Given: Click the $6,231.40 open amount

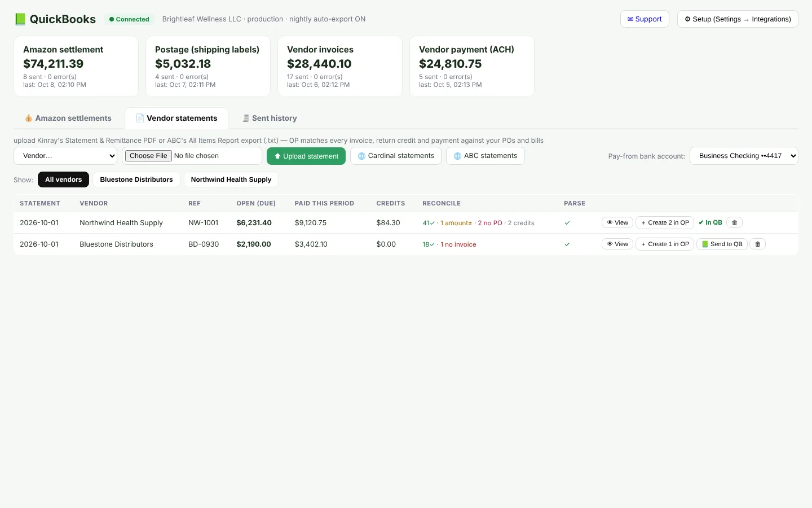Looking at the screenshot, I should 254,223.
